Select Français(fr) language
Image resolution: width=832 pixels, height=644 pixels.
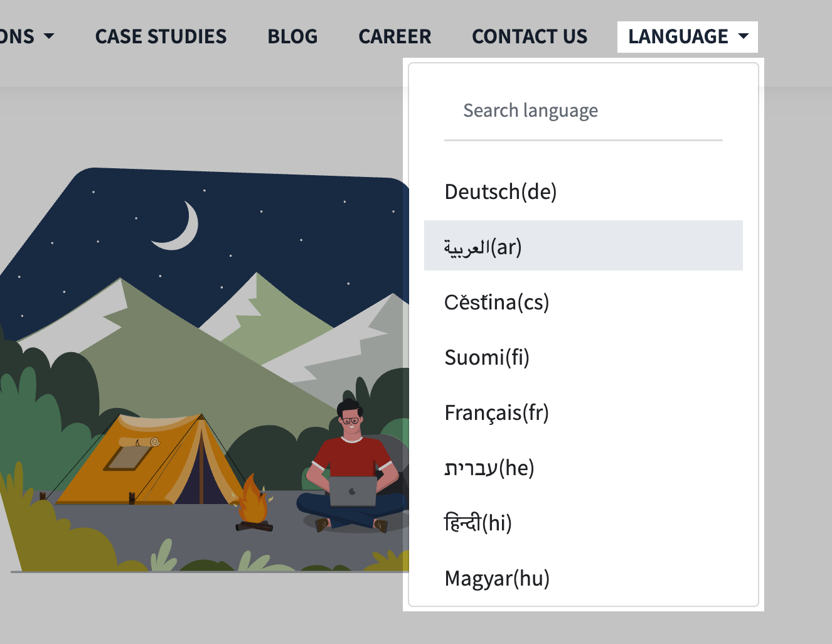point(496,412)
